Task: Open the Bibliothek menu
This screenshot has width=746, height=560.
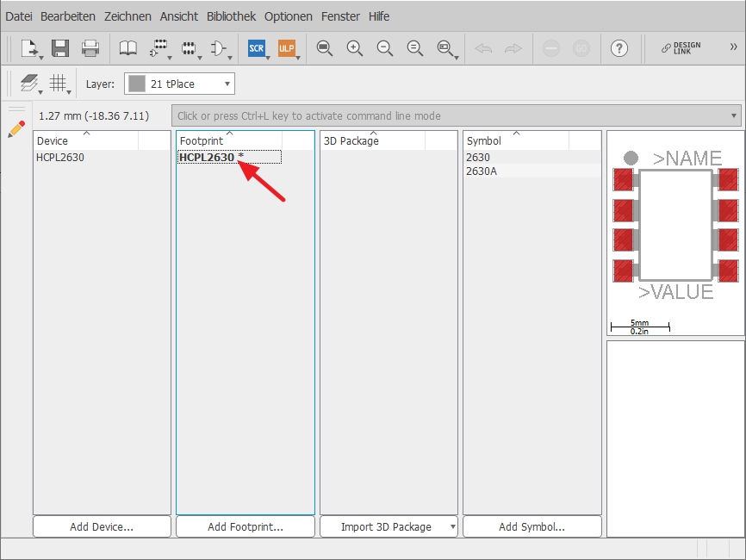Action: click(x=231, y=16)
